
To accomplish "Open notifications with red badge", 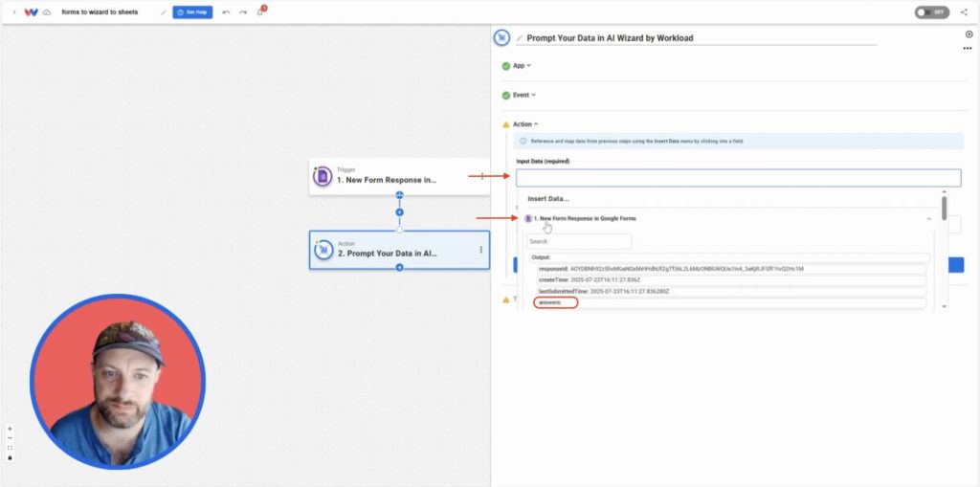I will [260, 11].
